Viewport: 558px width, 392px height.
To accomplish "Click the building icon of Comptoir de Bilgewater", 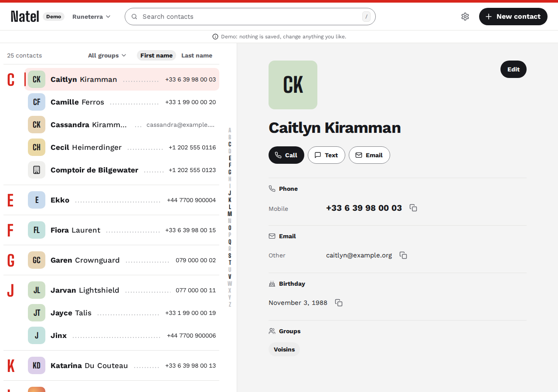I will click(37, 170).
